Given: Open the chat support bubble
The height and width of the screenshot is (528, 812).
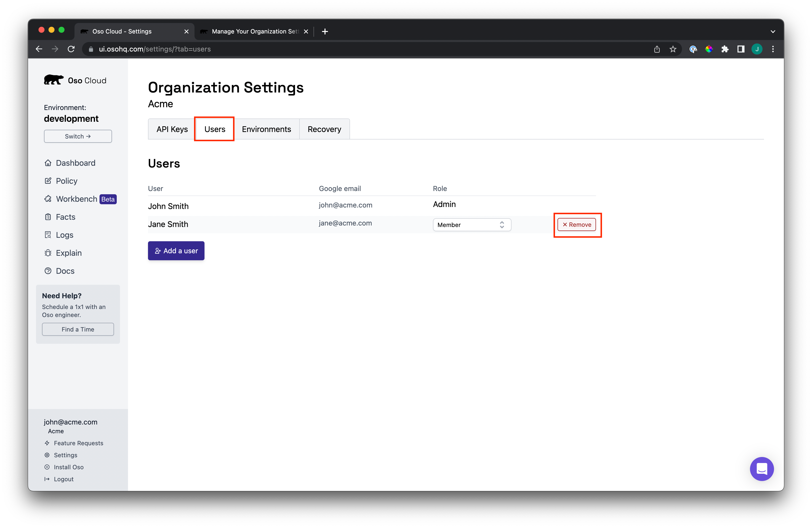Looking at the screenshot, I should click(x=761, y=469).
